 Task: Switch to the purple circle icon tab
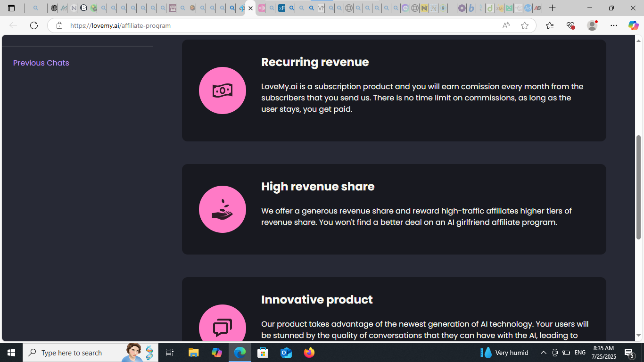tap(462, 8)
